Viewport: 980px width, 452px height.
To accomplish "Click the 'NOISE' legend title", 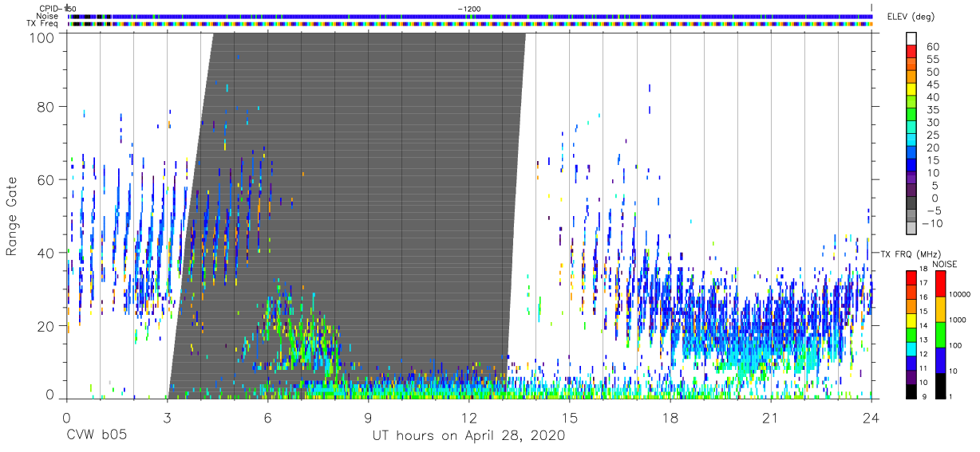I will coord(944,265).
